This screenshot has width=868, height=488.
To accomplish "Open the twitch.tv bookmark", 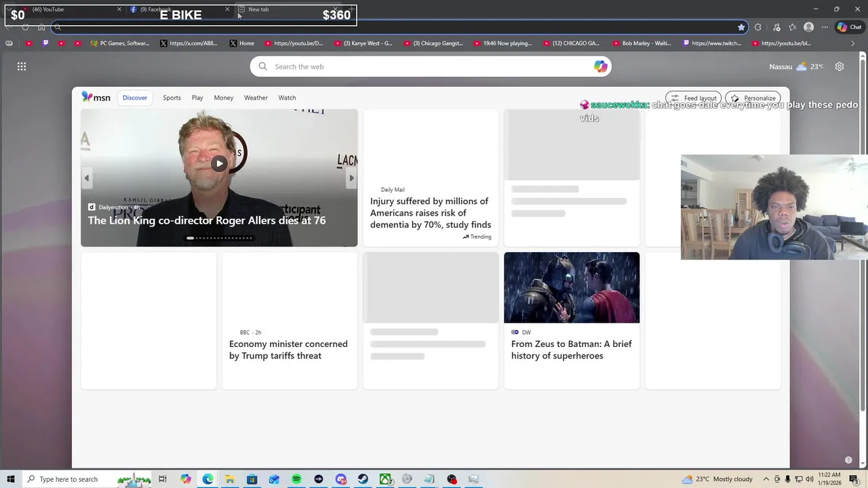I will 712,43.
